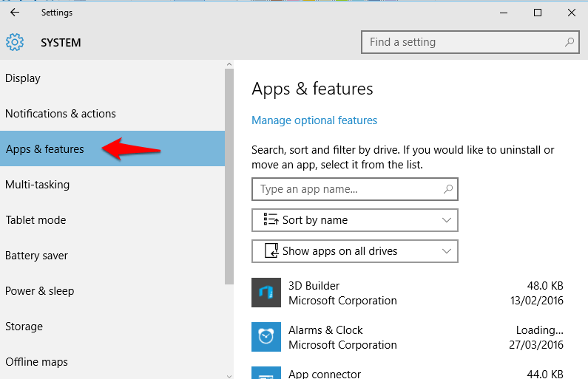Click the 3D Builder app icon
The height and width of the screenshot is (379, 588).
point(266,293)
